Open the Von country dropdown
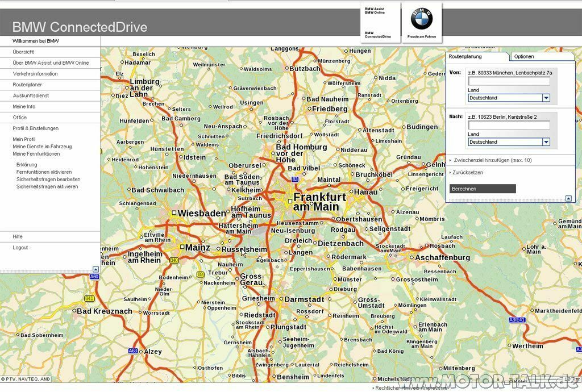 546,98
